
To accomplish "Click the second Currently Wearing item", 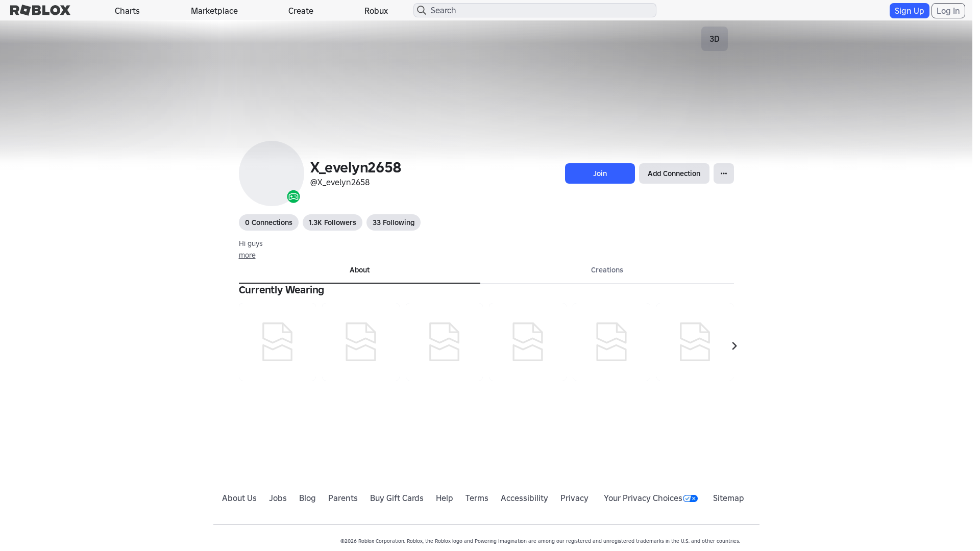I will point(361,342).
